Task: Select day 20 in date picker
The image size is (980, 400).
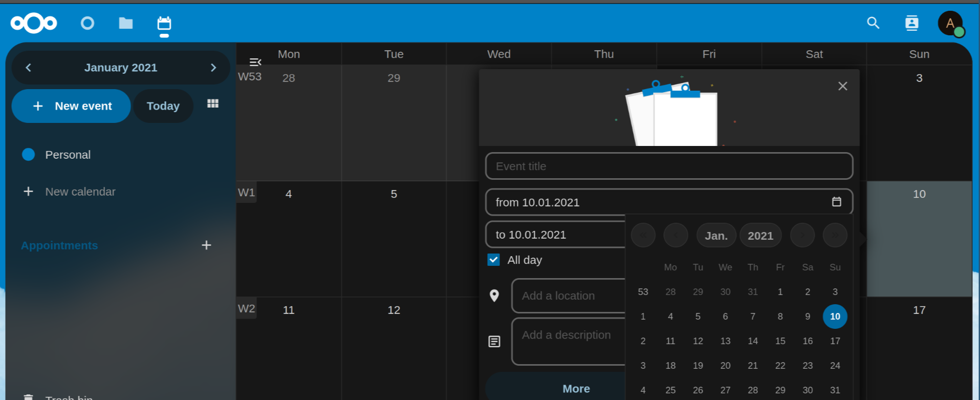Action: (726, 366)
